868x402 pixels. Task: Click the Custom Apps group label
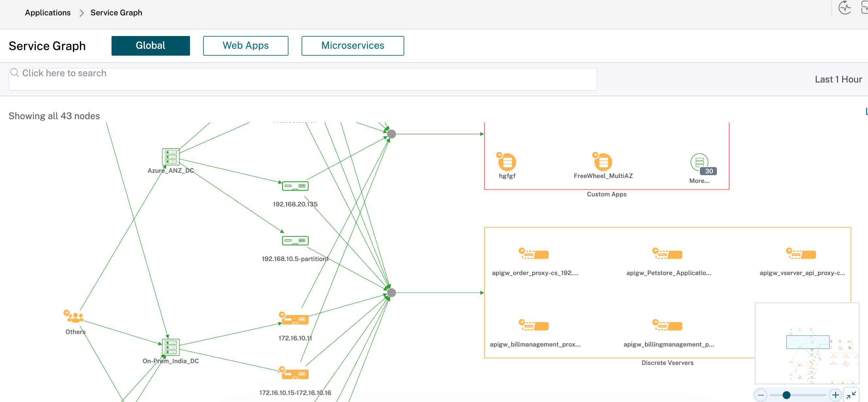point(607,194)
